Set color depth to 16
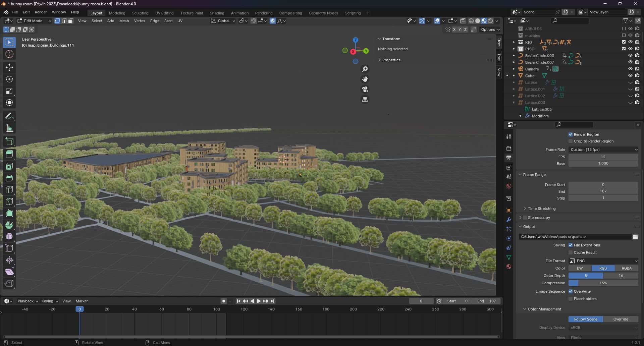This screenshot has height=346, width=644. click(621, 276)
